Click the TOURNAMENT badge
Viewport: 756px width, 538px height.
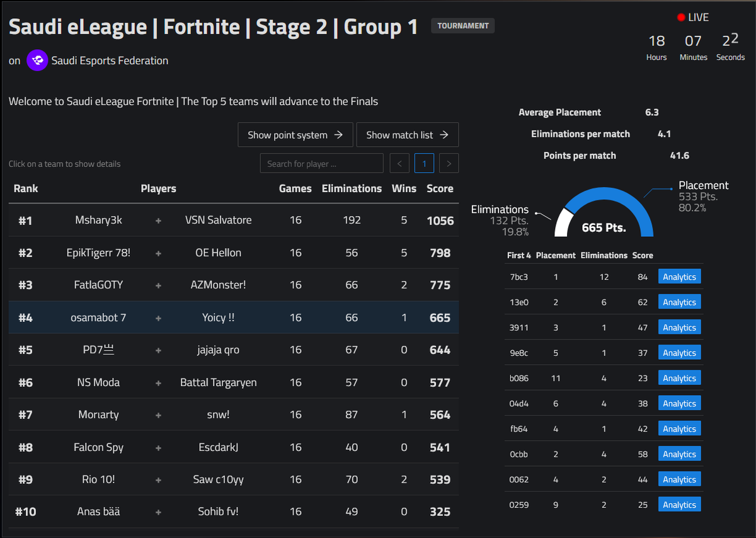coord(463,26)
